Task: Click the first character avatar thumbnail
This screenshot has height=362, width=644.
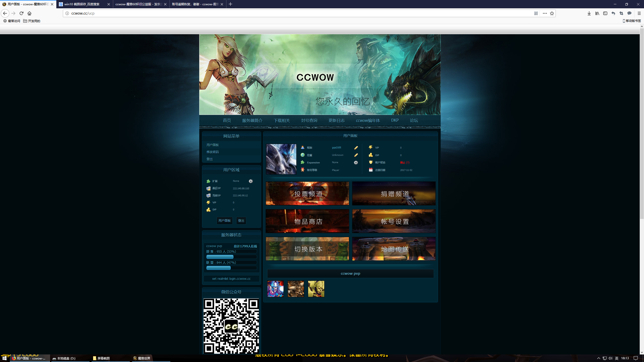Action: tap(275, 289)
